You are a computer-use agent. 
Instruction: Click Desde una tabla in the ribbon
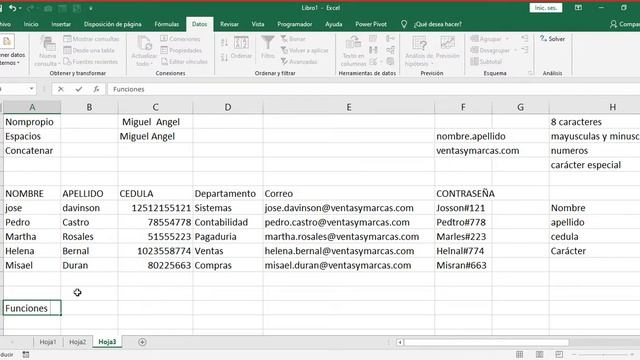[89, 50]
